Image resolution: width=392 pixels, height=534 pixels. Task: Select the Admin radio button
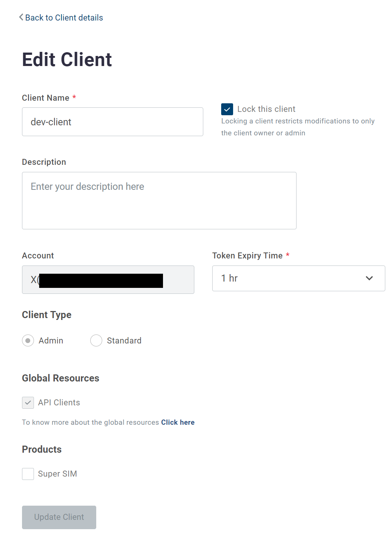point(28,340)
